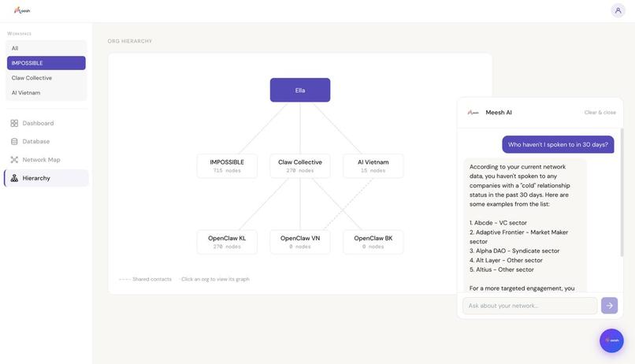Click the Shared contacts legend label
The image size is (635, 364).
pyautogui.click(x=152, y=280)
